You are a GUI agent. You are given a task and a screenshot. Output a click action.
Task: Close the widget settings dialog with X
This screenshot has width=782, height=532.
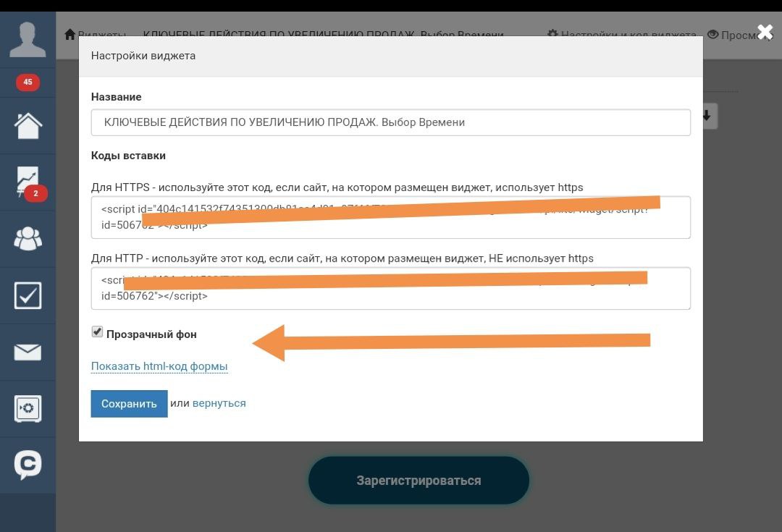click(765, 33)
